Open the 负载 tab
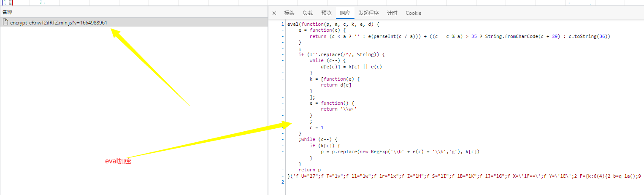644x195 pixels. (x=308, y=13)
